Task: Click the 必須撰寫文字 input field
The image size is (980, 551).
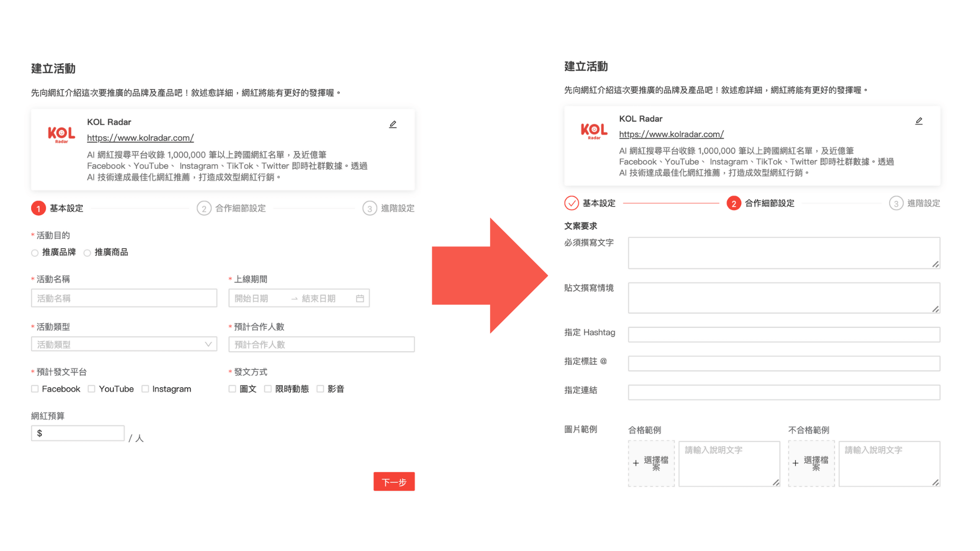Action: click(x=783, y=254)
